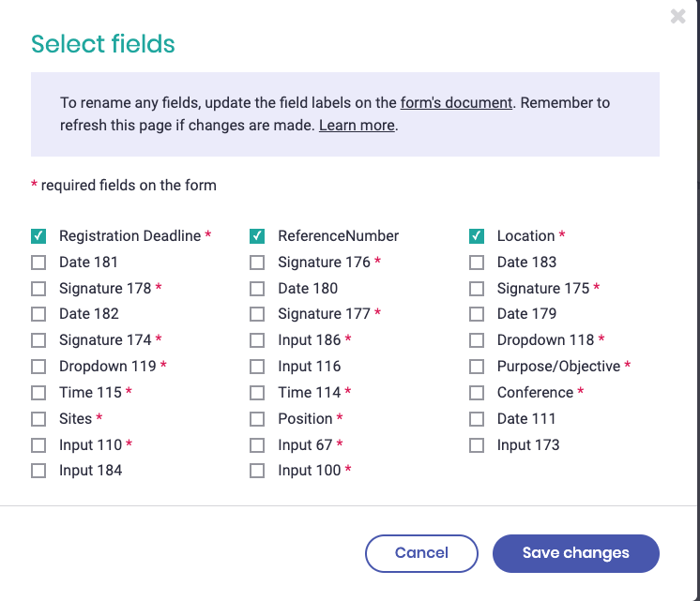Uncheck the ReferenceNumber field checkbox
The width and height of the screenshot is (700, 601).
coord(257,236)
